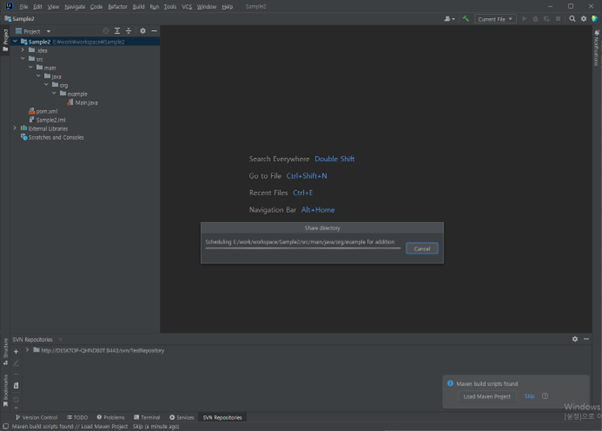
Task: Collapse the java folder
Action: pos(38,76)
